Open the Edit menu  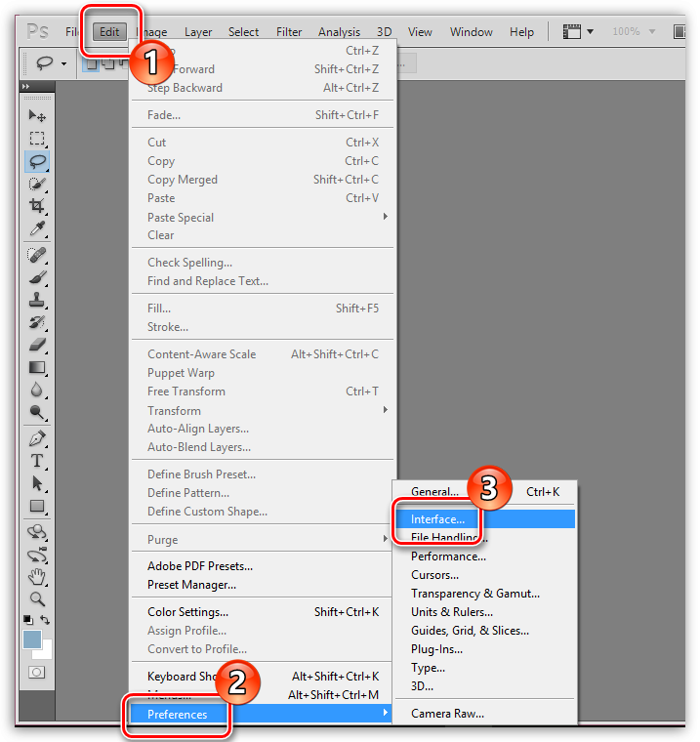coord(109,31)
